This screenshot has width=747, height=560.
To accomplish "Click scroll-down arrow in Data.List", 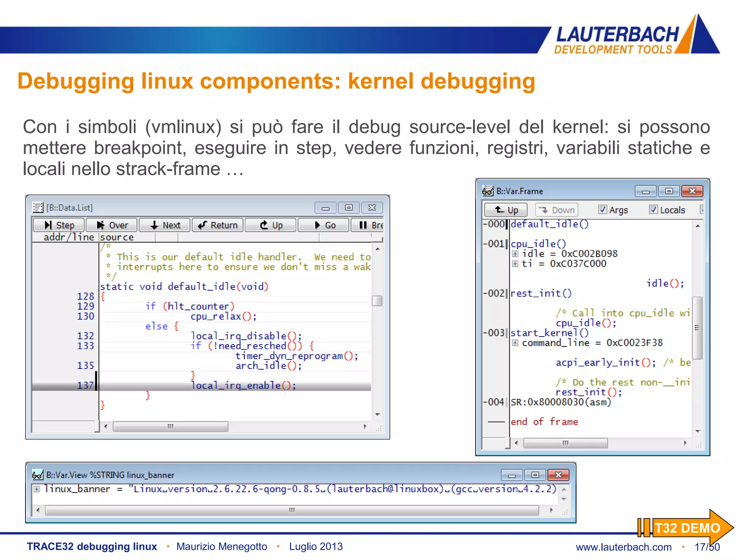I will pos(378,415).
